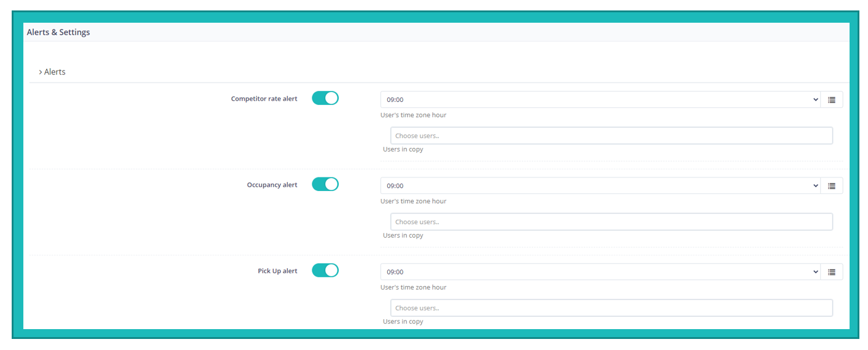Focus Choose users field for Competitor rate alert

point(612,136)
